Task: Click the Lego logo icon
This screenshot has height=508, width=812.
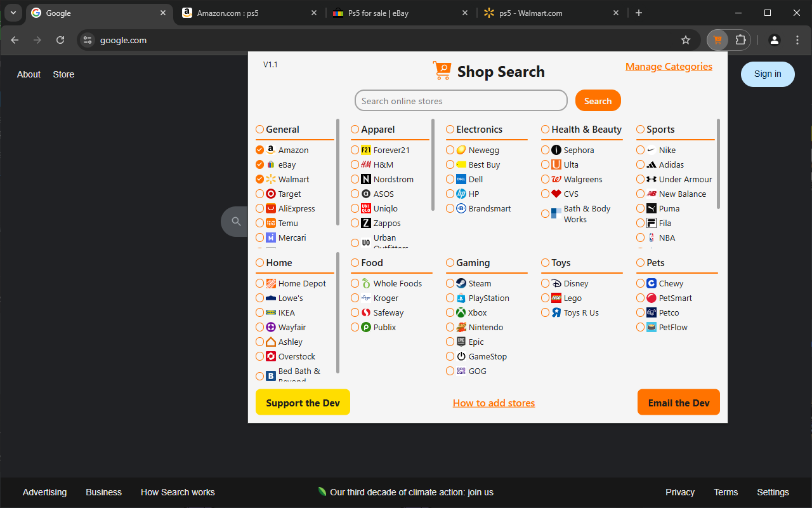Action: [x=556, y=298]
